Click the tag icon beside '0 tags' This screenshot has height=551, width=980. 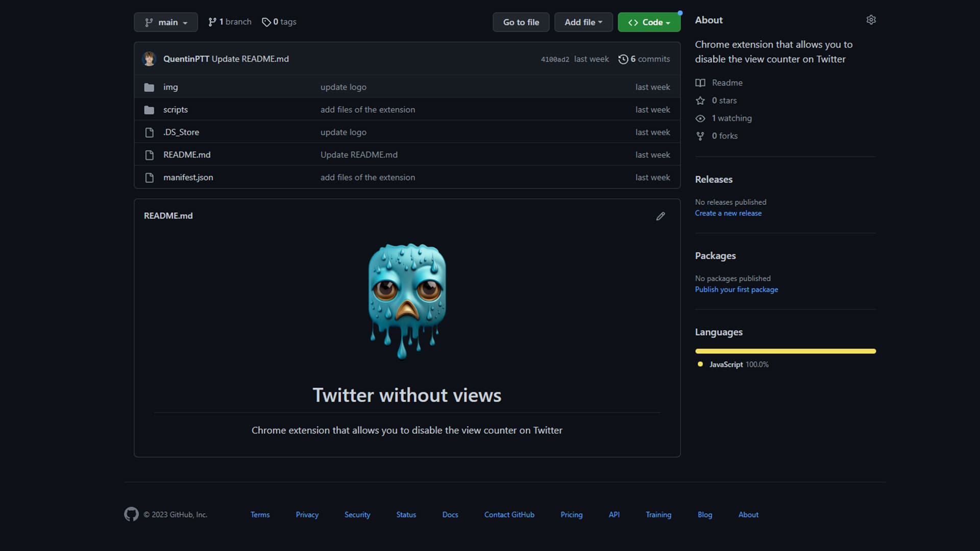tap(266, 22)
